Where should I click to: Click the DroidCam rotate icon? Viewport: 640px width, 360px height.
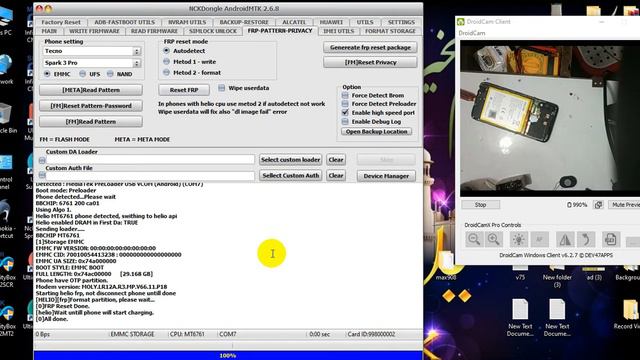pyautogui.click(x=586, y=239)
